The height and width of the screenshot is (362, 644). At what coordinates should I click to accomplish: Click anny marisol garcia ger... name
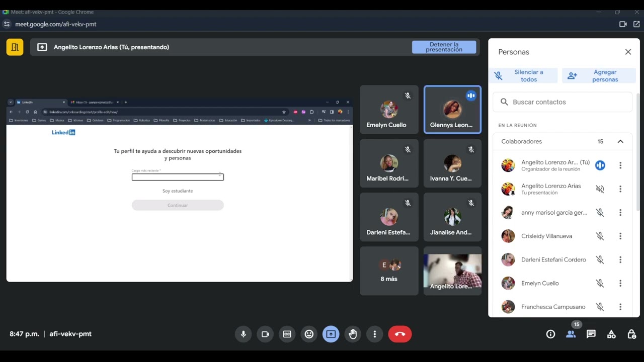click(554, 213)
